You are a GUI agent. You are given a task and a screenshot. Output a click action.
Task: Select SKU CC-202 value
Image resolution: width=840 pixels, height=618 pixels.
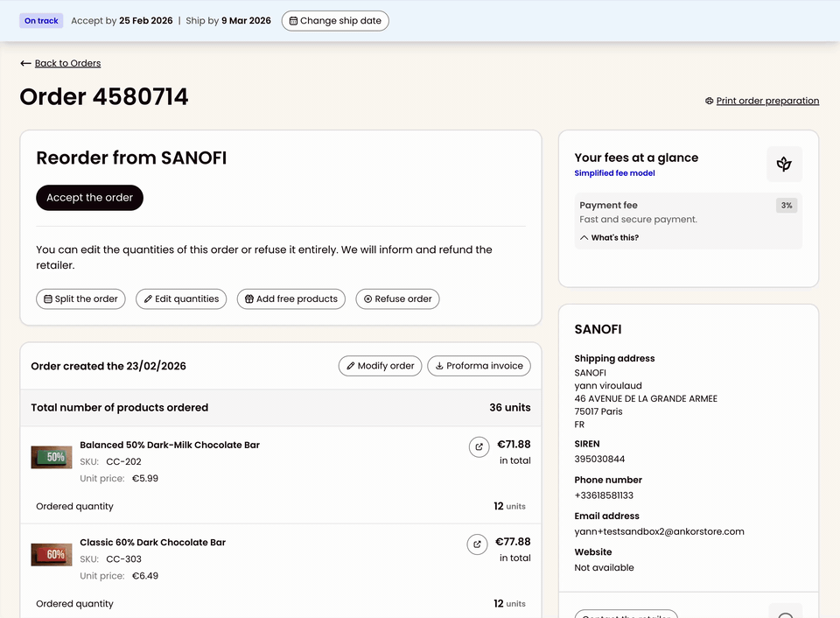pyautogui.click(x=123, y=461)
